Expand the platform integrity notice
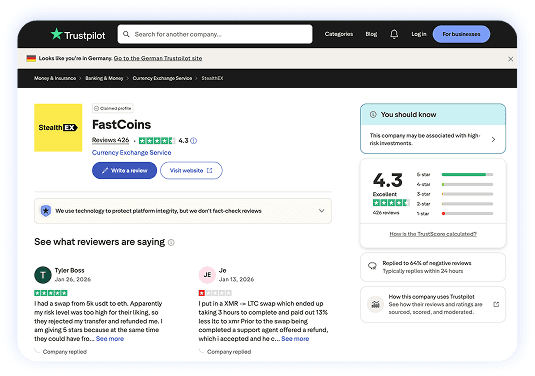The width and height of the screenshot is (535, 376). point(321,211)
